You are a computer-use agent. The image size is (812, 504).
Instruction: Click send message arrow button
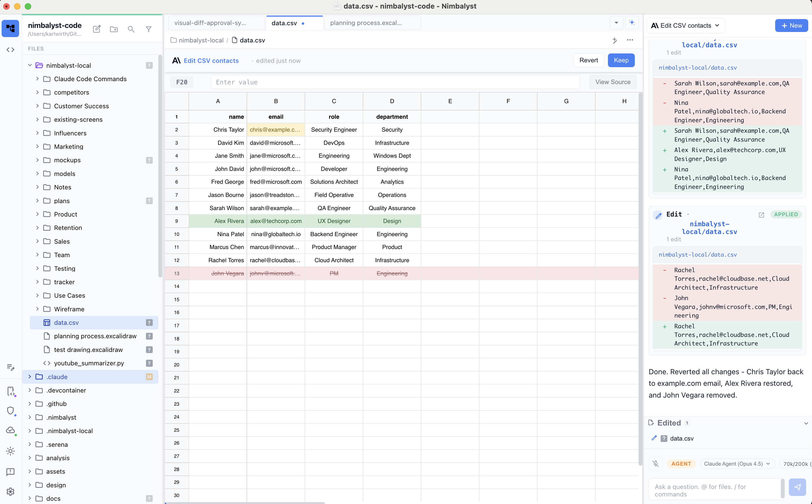[797, 487]
